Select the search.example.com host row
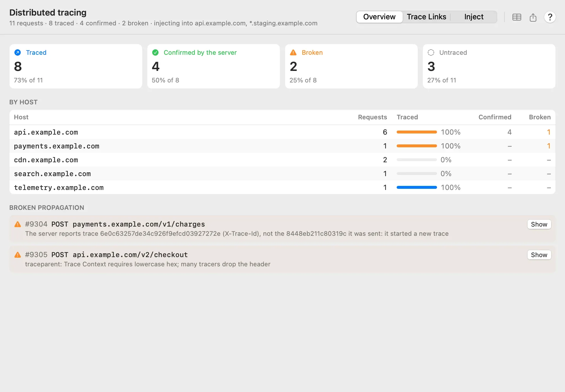 coord(282,174)
